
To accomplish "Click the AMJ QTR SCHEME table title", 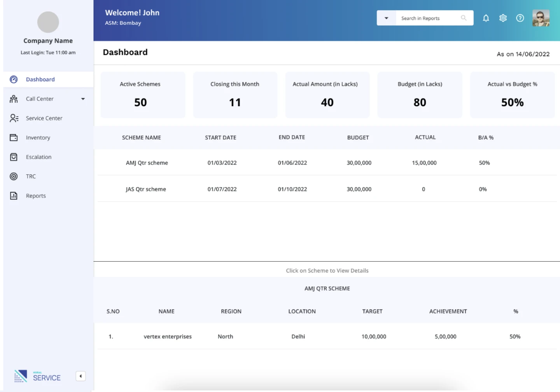I will pyautogui.click(x=327, y=289).
